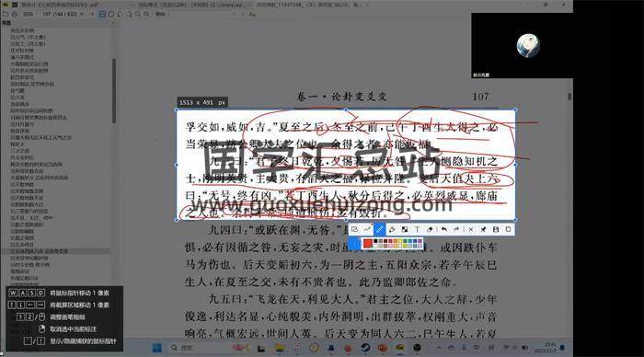Click the document vertical scrollbar
This screenshot has width=644, height=357.
click(569, 96)
